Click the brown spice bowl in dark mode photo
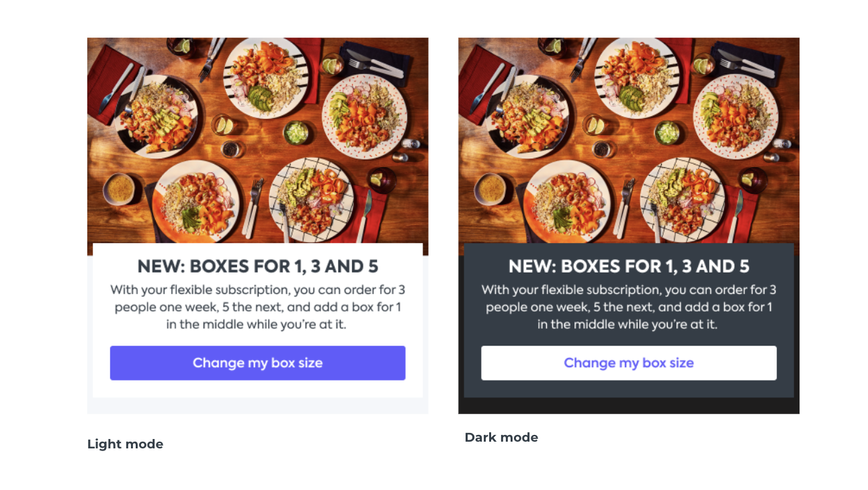The height and width of the screenshot is (490, 868). click(491, 189)
